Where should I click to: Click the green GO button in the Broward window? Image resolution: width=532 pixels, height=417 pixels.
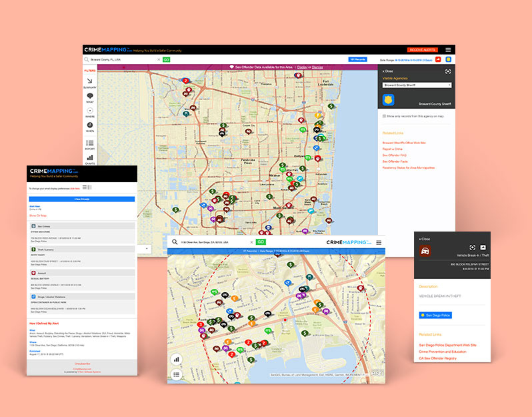point(166,59)
